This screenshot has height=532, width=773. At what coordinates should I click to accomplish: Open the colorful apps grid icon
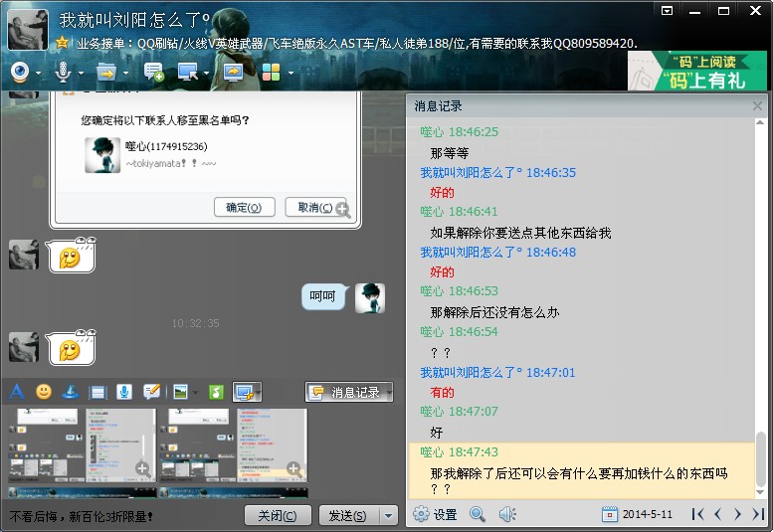coord(272,73)
